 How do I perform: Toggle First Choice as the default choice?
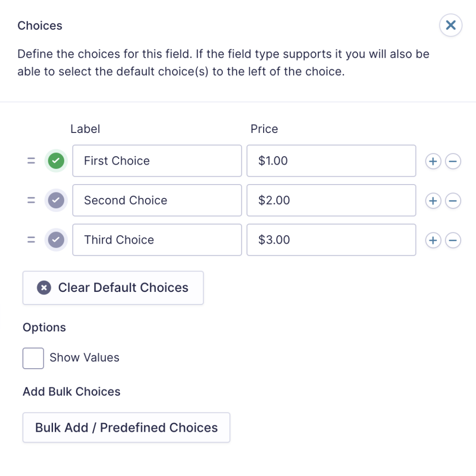[56, 161]
